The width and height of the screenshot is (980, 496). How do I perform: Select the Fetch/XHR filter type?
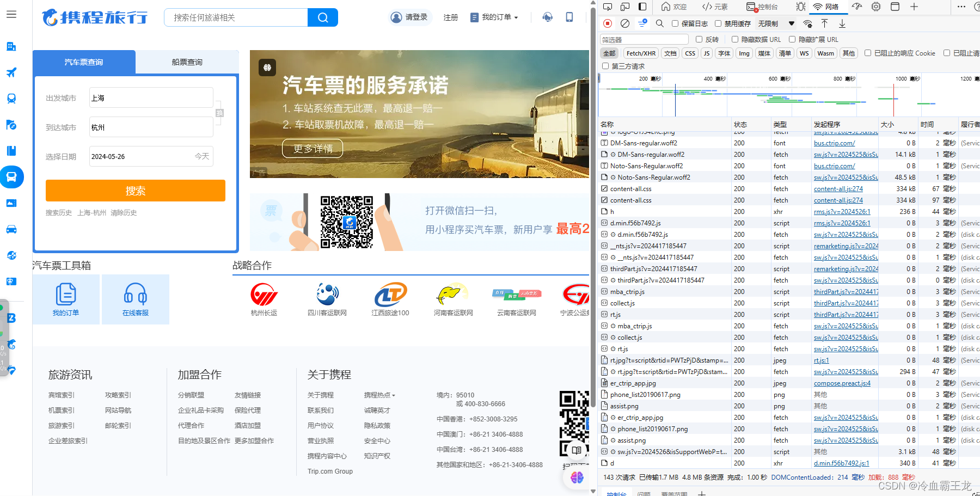pyautogui.click(x=641, y=53)
